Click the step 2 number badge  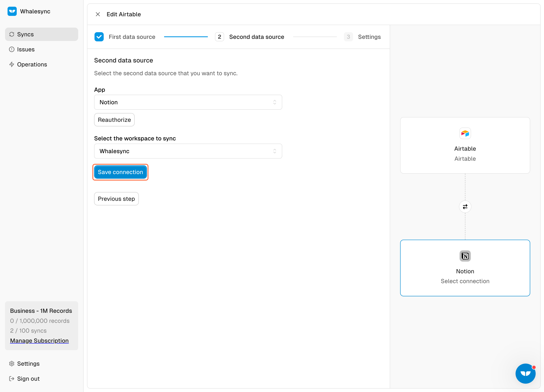pos(220,37)
